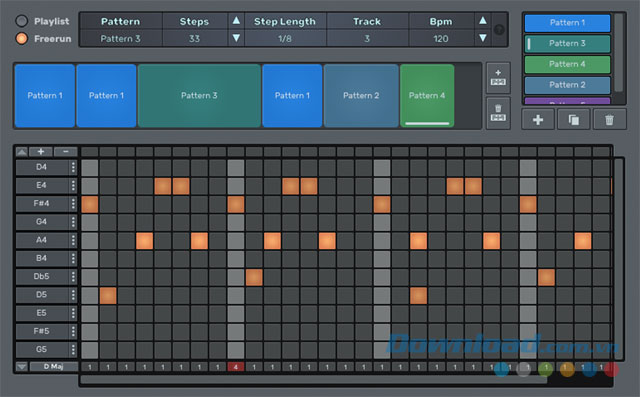Select Pattern 2 in the pattern list
The height and width of the screenshot is (397, 640).
(x=567, y=85)
